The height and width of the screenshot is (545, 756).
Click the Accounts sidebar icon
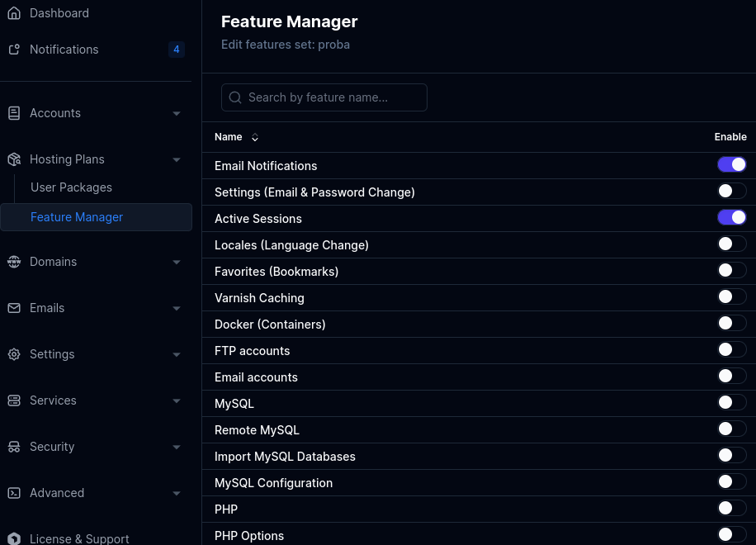(x=14, y=113)
